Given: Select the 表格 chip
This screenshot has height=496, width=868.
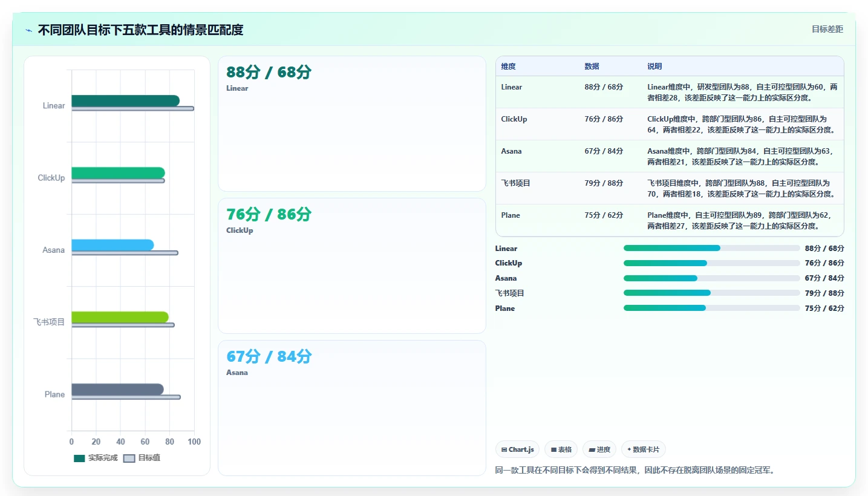Looking at the screenshot, I should (561, 449).
